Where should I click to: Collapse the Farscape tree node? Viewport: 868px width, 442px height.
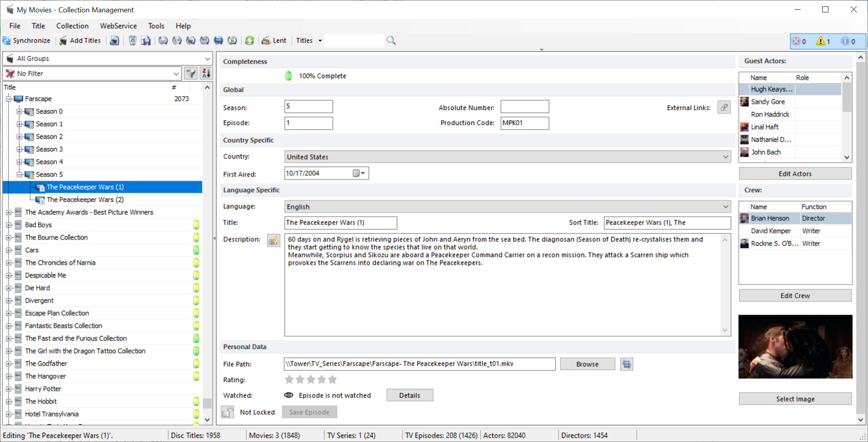click(x=8, y=98)
